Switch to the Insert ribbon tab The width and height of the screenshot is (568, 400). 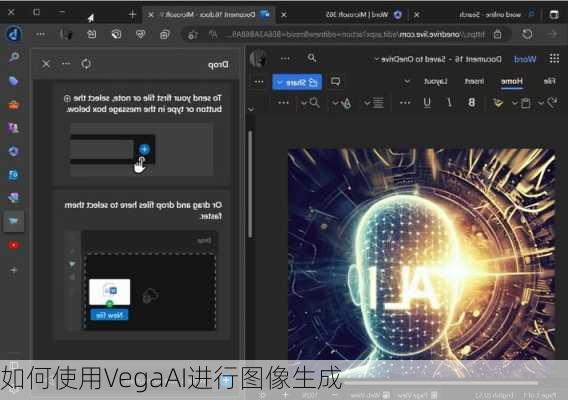(474, 81)
